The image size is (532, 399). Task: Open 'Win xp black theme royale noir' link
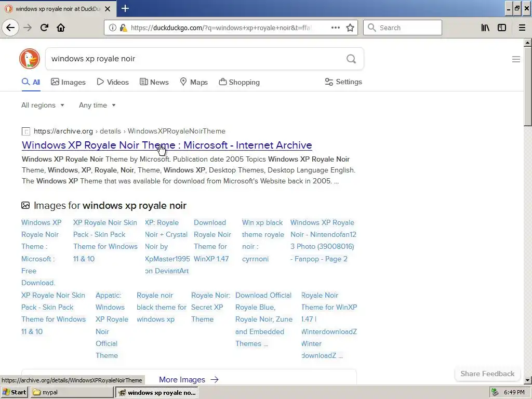pyautogui.click(x=262, y=241)
